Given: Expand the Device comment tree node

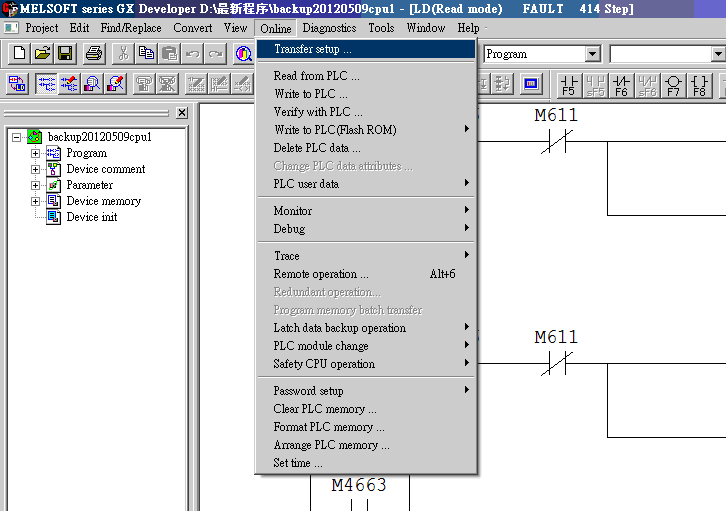Looking at the screenshot, I should click(x=35, y=169).
